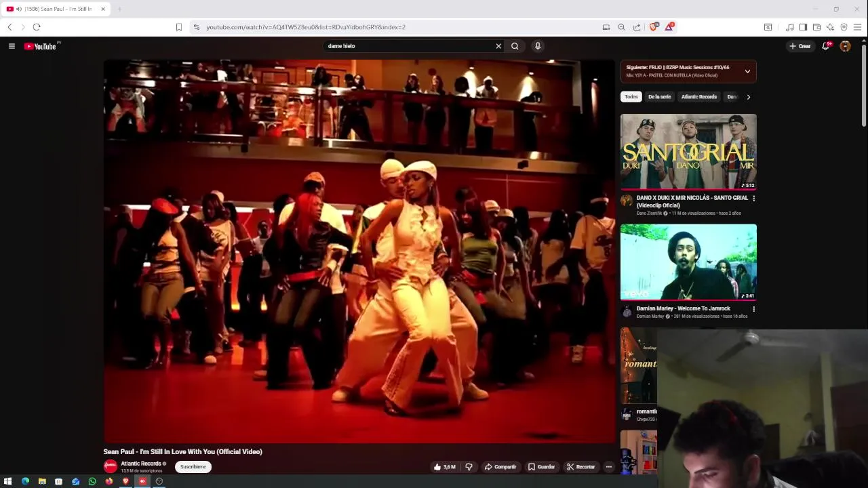
Task: Open SANTO GRIAL video thumbnail
Action: (x=688, y=152)
